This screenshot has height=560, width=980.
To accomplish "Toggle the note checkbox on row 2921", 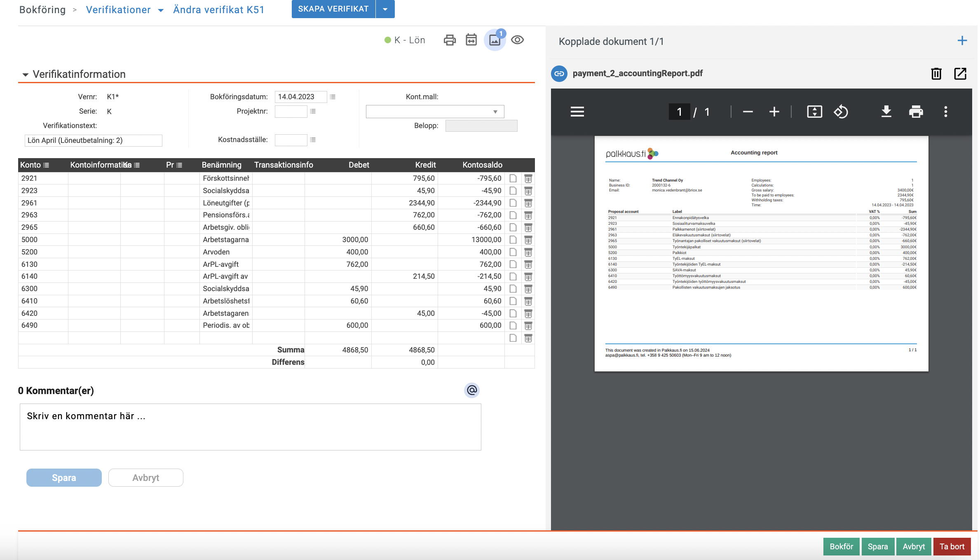I will click(x=513, y=178).
